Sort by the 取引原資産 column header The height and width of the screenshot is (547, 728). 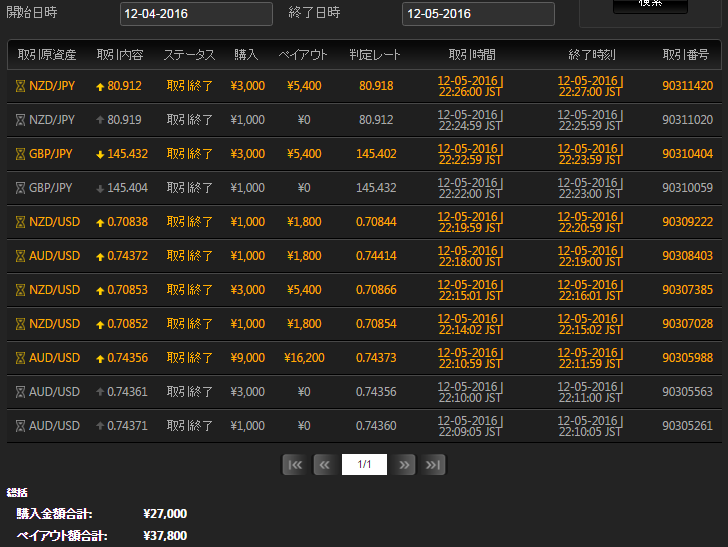[47, 54]
